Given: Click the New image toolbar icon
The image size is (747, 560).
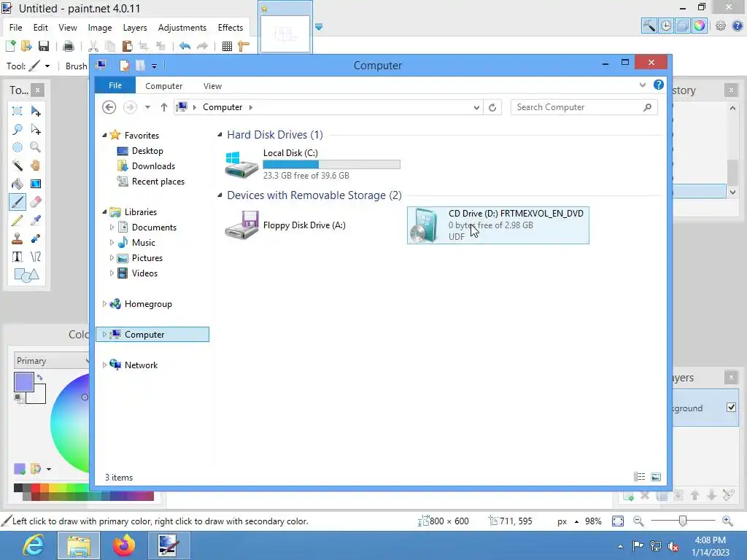Looking at the screenshot, I should (x=10, y=46).
